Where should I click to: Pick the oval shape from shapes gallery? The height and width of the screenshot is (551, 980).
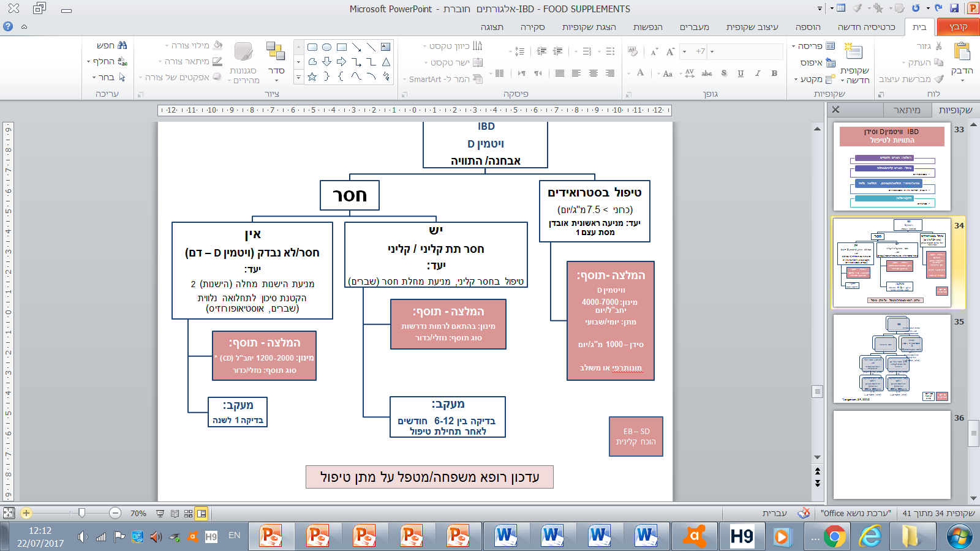click(327, 47)
